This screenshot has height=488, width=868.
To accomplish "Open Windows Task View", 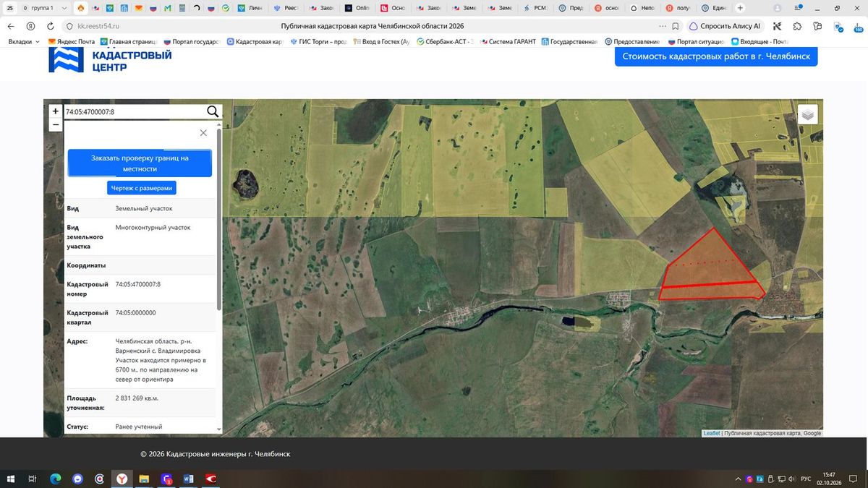I will (33, 479).
